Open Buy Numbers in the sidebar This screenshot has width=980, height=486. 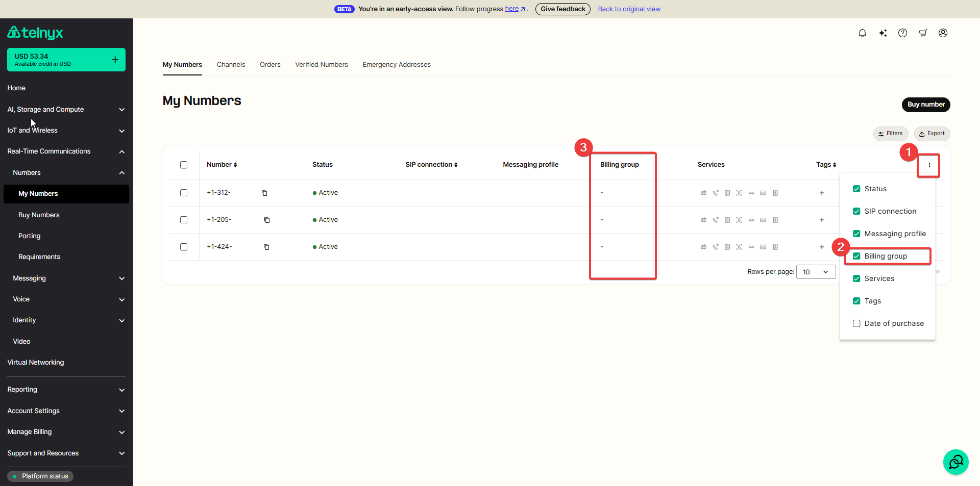[39, 215]
